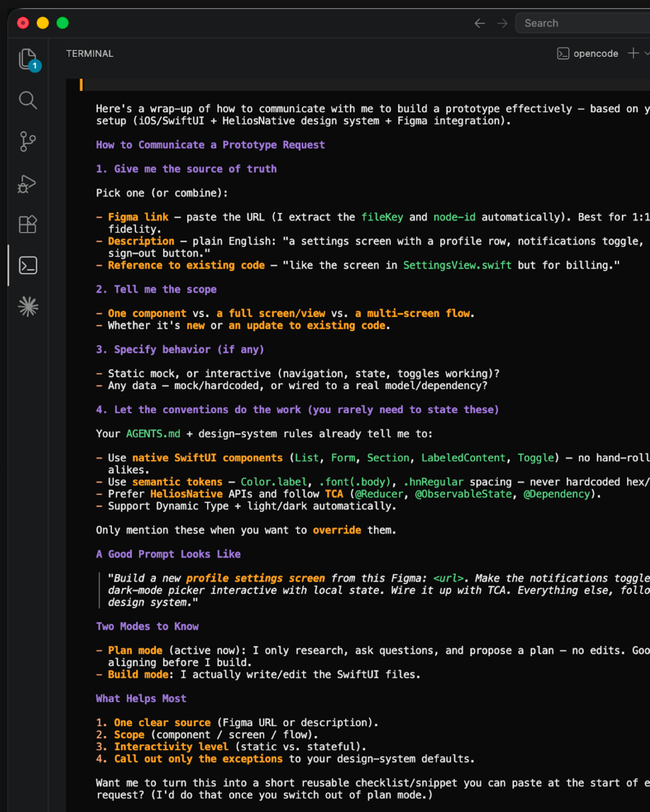
Task: Click the orange "HeliosNative" word in the Prefer line
Action: pos(187,494)
